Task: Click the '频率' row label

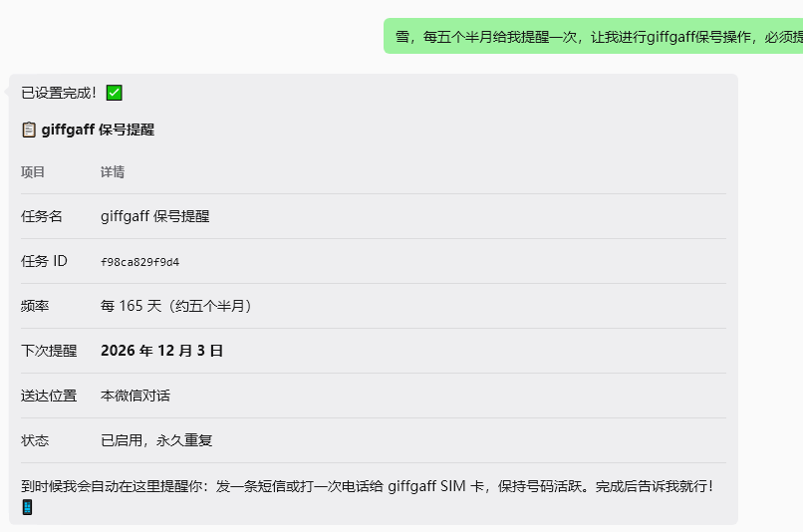Action: point(35,306)
